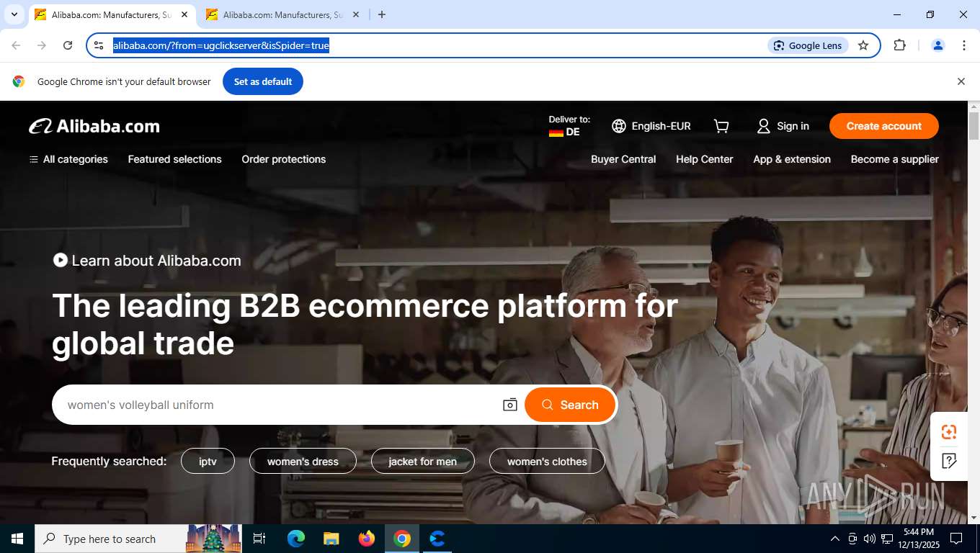Play the Learn about Alibaba.com video icon

click(61, 260)
